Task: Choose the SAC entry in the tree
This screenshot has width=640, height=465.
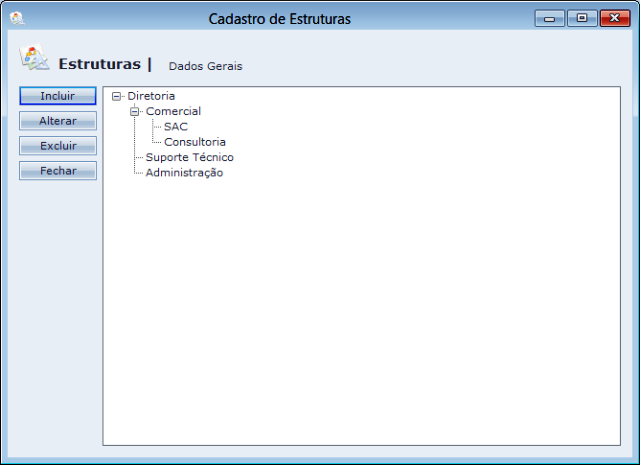Action: coord(176,127)
